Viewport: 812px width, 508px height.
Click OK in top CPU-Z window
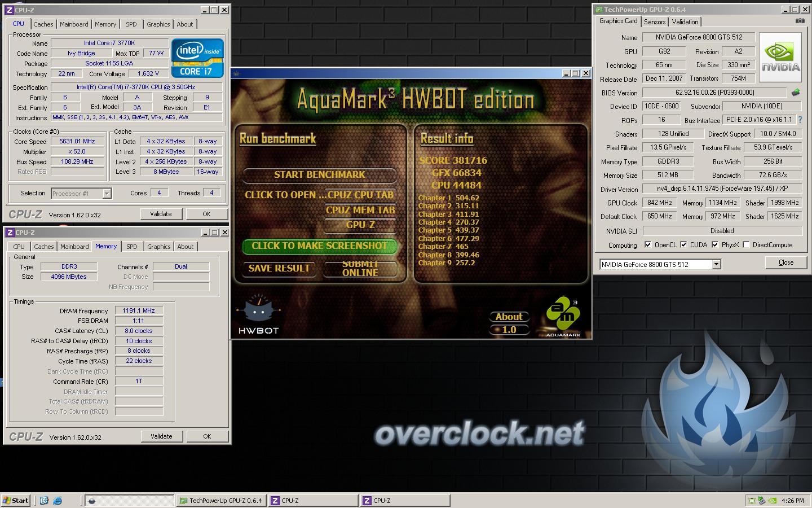click(x=206, y=214)
